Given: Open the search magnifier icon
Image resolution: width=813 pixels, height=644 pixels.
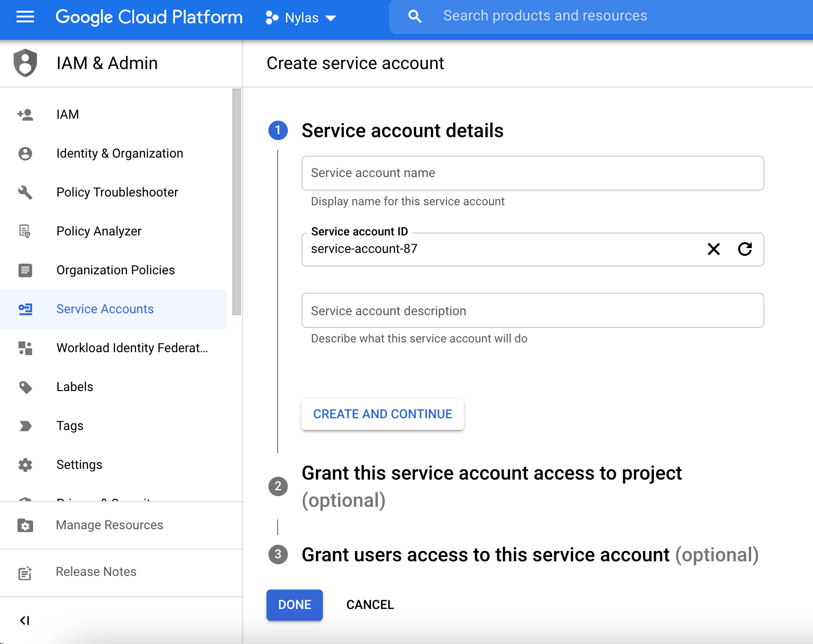Looking at the screenshot, I should click(414, 16).
